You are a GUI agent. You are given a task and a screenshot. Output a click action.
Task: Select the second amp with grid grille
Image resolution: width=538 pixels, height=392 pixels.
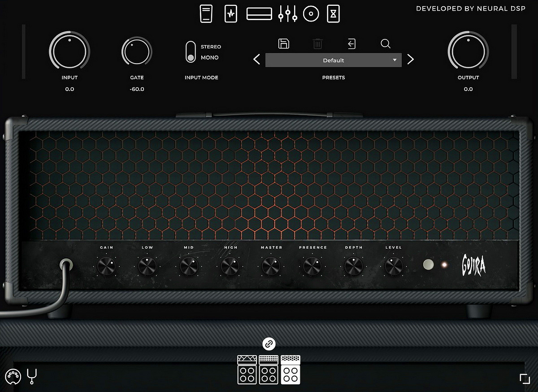pyautogui.click(x=269, y=370)
